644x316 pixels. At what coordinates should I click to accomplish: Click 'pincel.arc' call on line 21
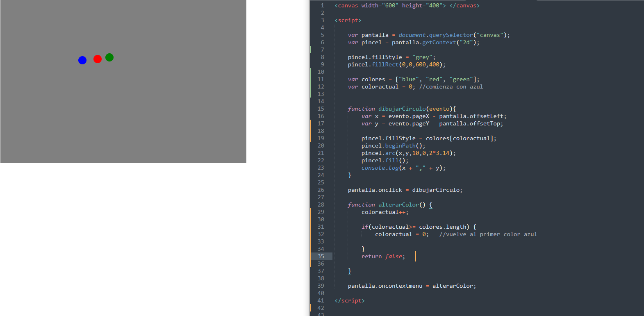tap(378, 153)
